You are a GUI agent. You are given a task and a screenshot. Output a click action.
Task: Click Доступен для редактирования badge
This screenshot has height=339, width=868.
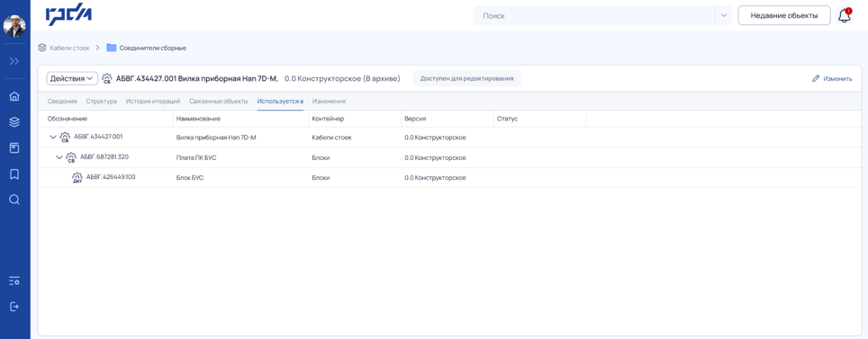pos(466,78)
